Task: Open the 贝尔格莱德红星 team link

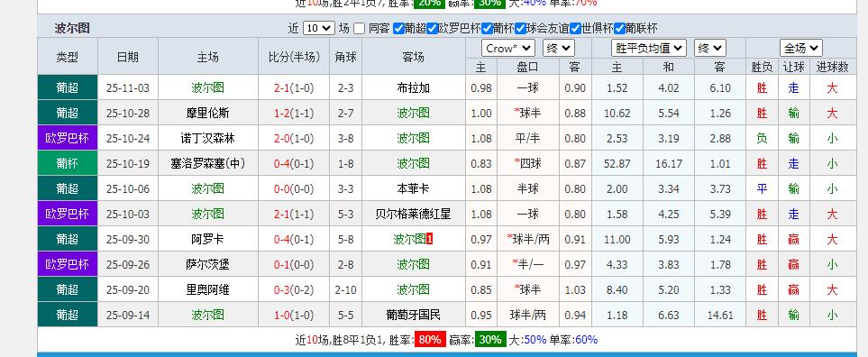Action: coord(413,215)
